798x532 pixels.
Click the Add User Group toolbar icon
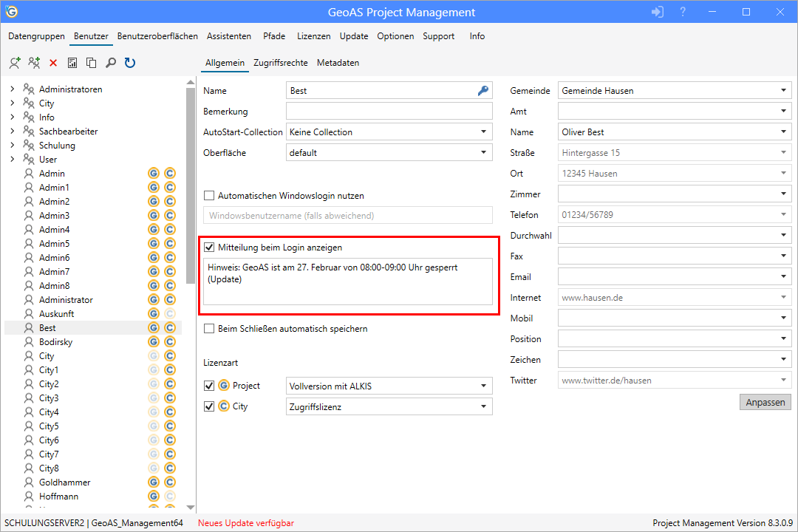coord(33,63)
